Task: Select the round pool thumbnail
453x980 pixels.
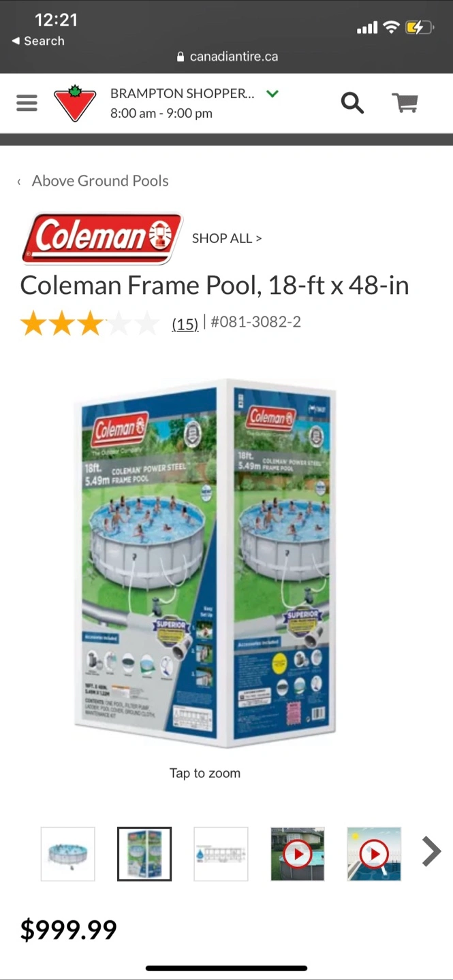Action: (x=68, y=854)
